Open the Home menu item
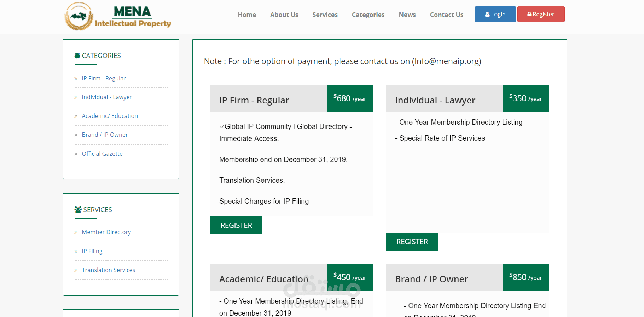 click(x=247, y=15)
